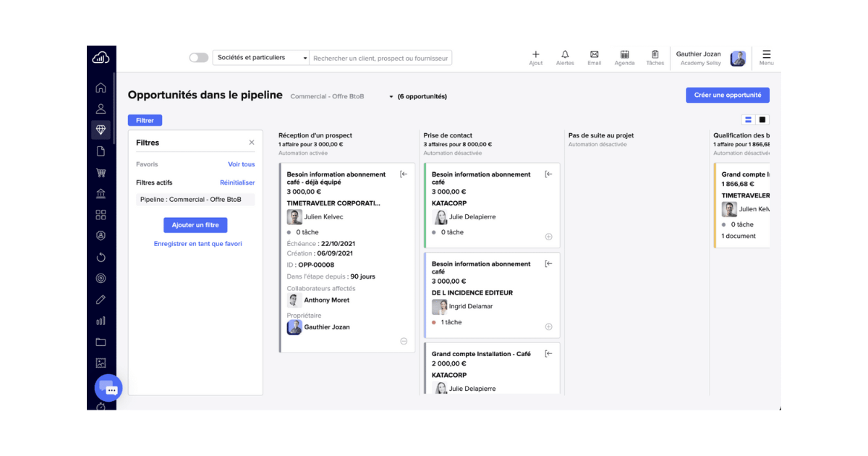Open the pencil icon in sidebar
Viewport: 868px width, 456px height.
point(101,300)
